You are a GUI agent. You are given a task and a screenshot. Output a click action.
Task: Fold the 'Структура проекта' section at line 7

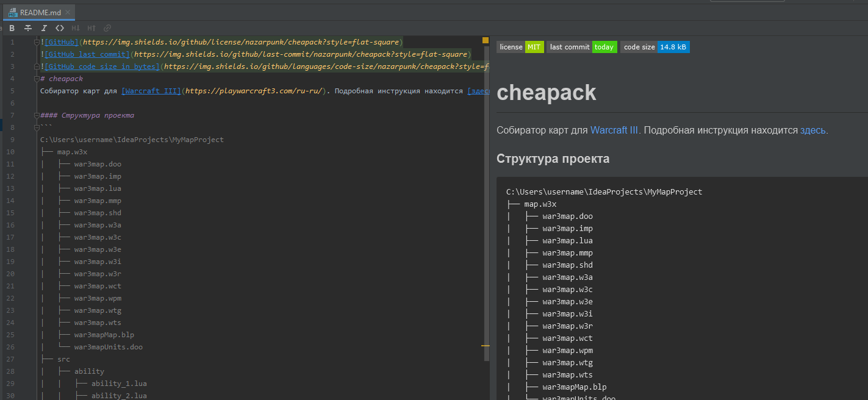(37, 115)
